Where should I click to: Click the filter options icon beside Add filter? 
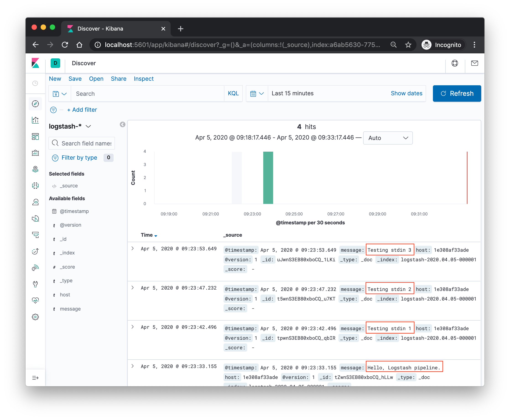53,110
